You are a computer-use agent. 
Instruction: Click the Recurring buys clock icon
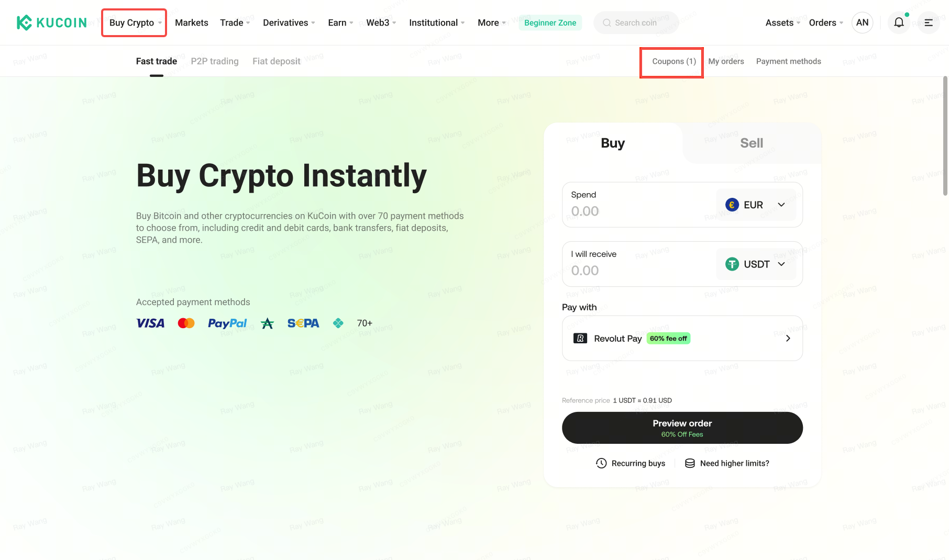click(x=601, y=463)
